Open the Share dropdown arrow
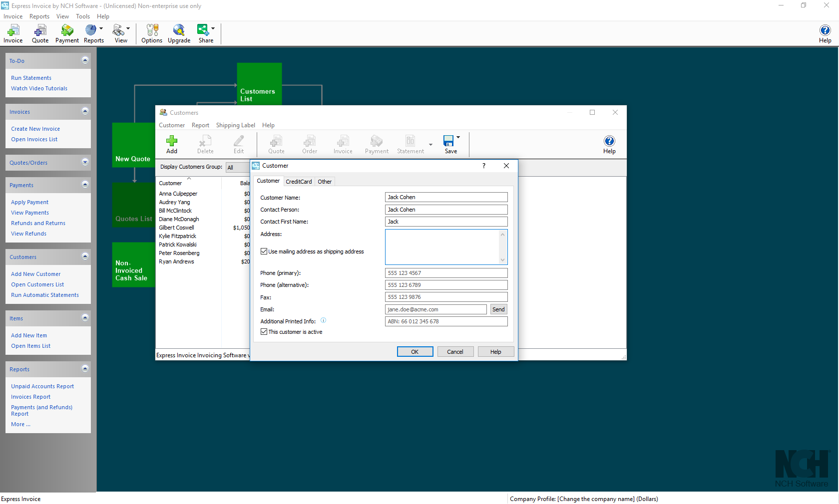This screenshot has height=504, width=839. pyautogui.click(x=213, y=28)
